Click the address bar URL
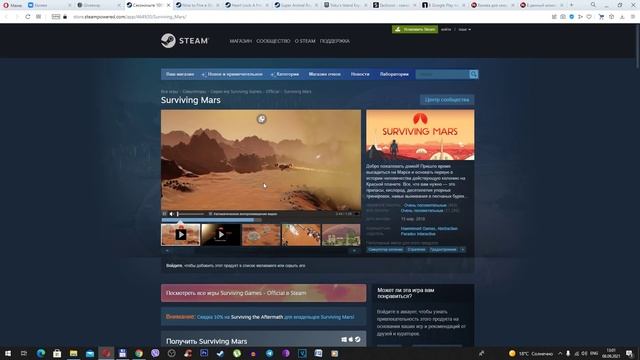This screenshot has width=640, height=360. point(130,17)
